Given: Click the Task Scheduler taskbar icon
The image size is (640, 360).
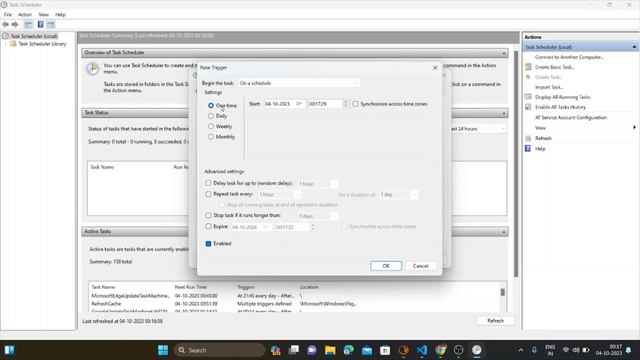Looking at the screenshot, I should click(x=477, y=350).
